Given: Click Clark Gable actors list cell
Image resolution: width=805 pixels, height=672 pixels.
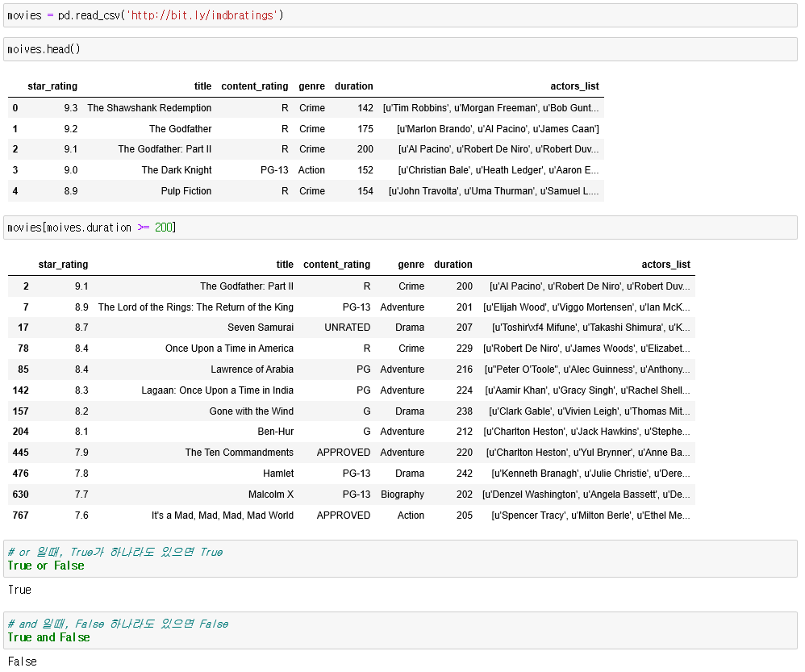Looking at the screenshot, I should click(590, 411).
